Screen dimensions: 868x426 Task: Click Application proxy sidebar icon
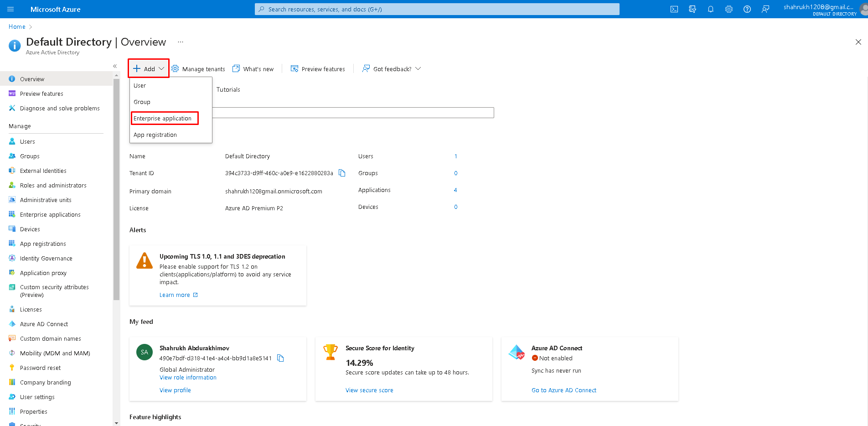[x=12, y=273]
